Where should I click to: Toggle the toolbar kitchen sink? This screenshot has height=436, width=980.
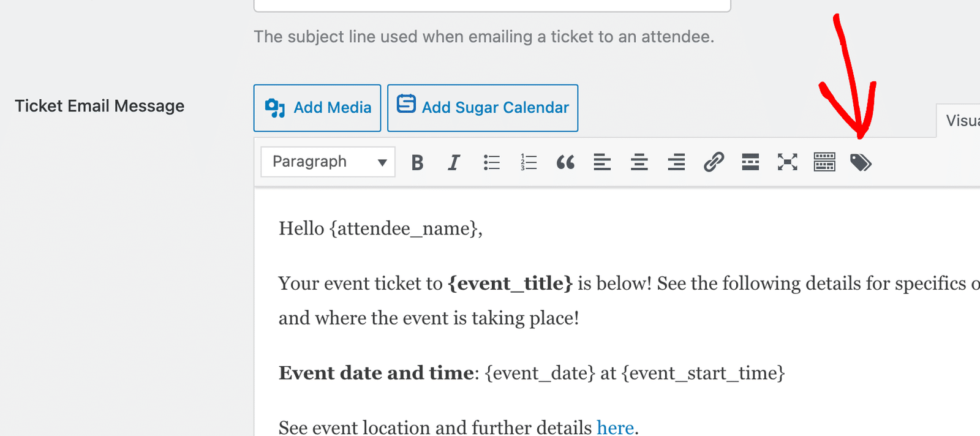824,162
